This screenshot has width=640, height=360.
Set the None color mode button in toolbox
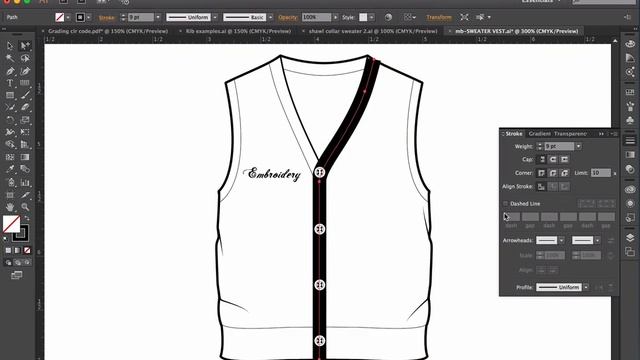27,250
